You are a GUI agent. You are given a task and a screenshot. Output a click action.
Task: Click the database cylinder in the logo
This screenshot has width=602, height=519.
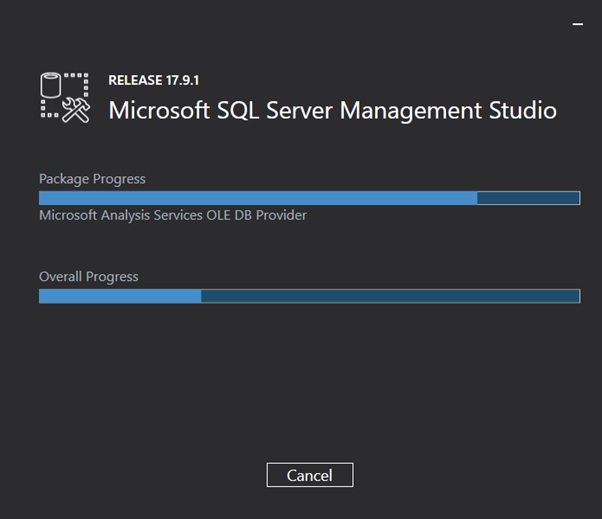51,84
